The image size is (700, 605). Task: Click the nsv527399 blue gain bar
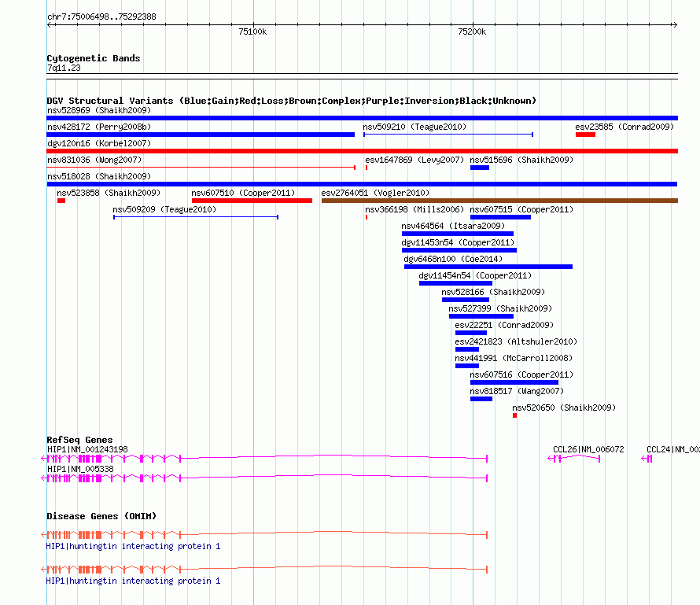(x=481, y=316)
